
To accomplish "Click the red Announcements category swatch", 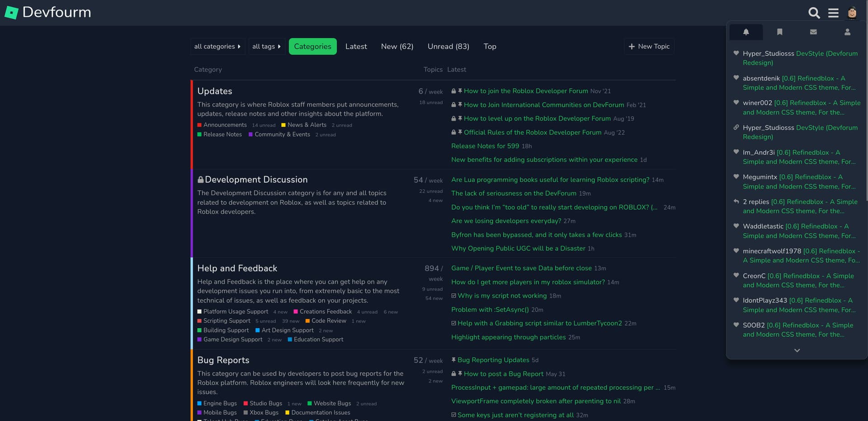I will click(199, 125).
